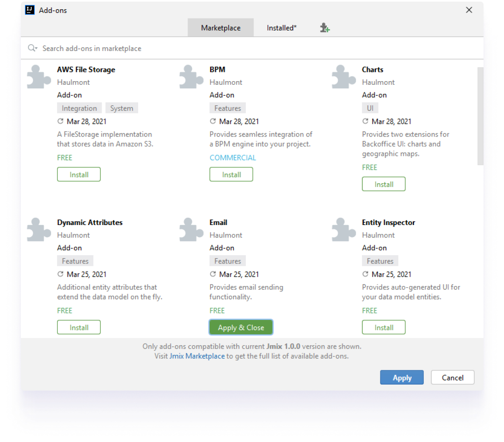Switch to the Marketplace tab
Image resolution: width=504 pixels, height=442 pixels.
[x=221, y=28]
